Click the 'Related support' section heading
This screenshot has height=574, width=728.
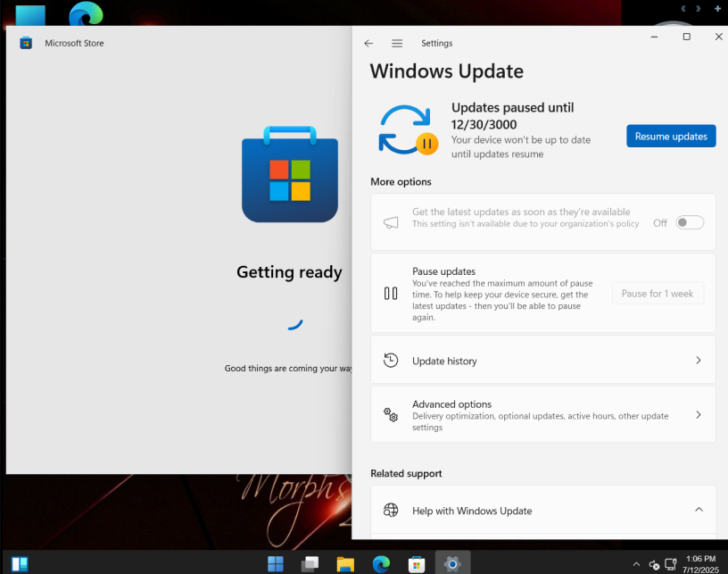(406, 473)
